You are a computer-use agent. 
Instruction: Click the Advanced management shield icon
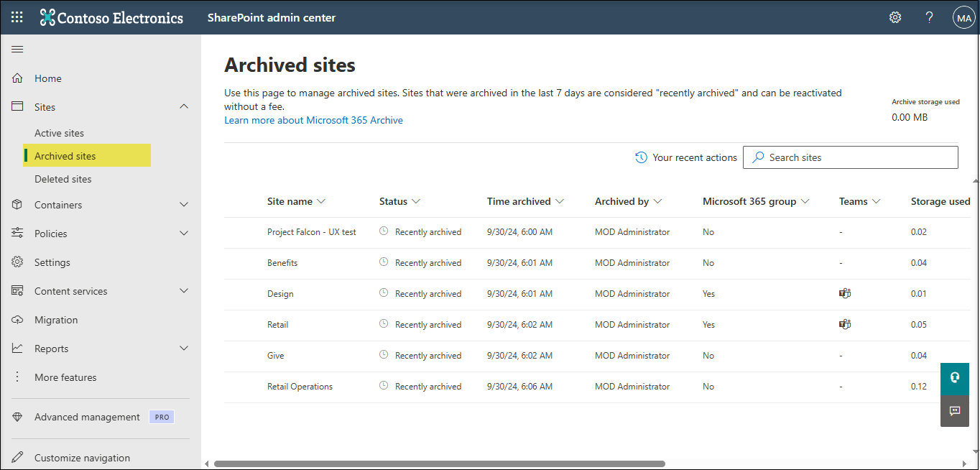(17, 416)
